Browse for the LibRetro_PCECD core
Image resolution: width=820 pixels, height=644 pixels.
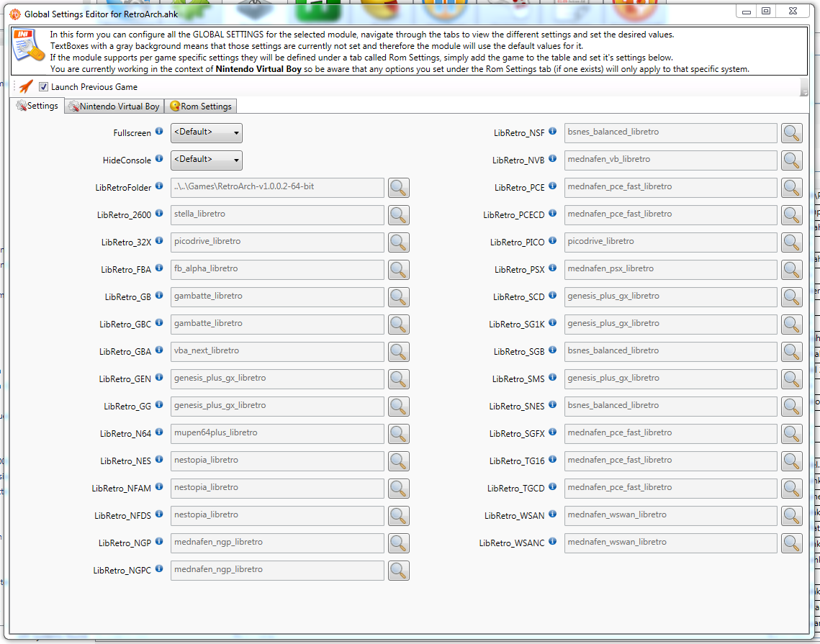coord(792,215)
